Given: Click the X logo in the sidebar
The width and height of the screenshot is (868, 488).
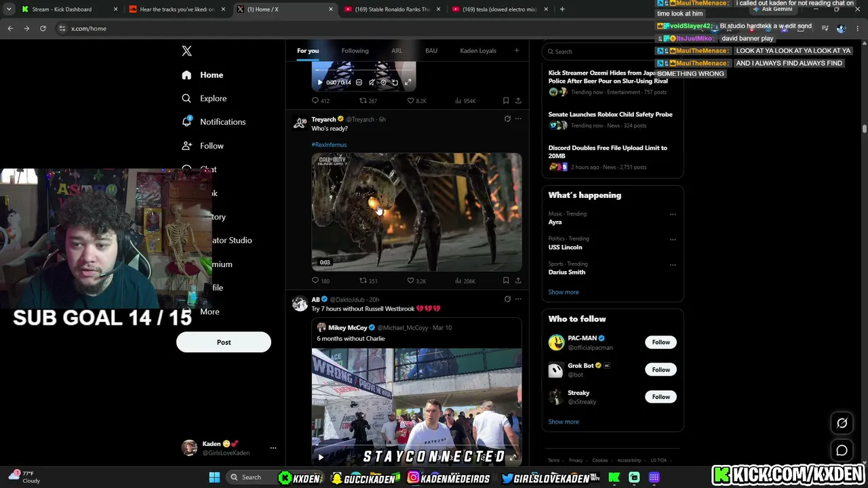Looking at the screenshot, I should pyautogui.click(x=186, y=52).
